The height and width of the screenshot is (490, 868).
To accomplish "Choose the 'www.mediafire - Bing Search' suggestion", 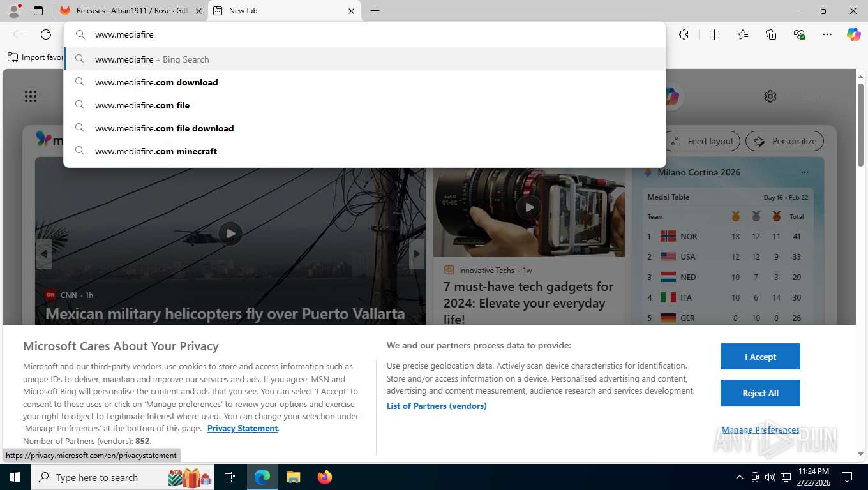I will (364, 59).
